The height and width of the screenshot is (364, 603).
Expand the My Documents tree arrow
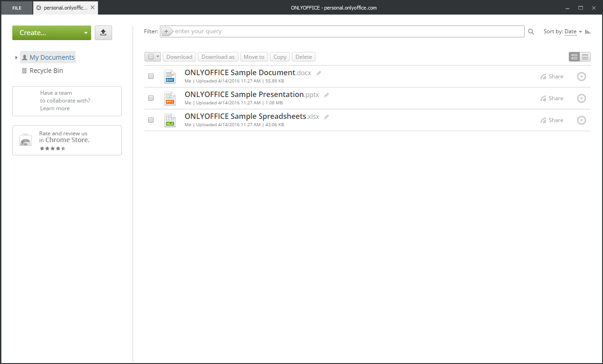tap(16, 57)
